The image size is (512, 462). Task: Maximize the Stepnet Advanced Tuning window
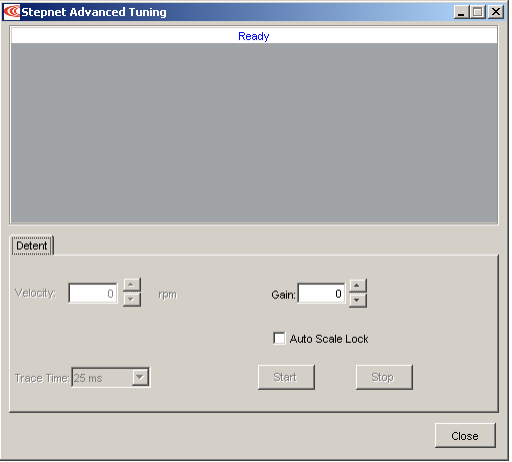tap(478, 12)
